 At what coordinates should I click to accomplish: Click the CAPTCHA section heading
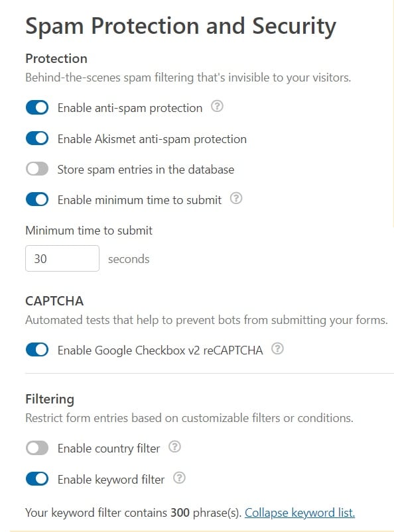(x=54, y=301)
